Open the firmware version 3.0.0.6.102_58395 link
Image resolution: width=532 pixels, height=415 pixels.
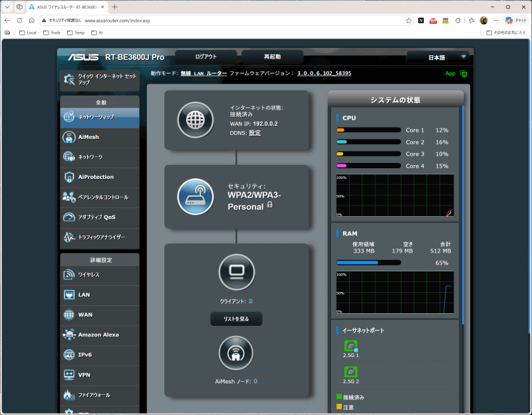point(324,73)
